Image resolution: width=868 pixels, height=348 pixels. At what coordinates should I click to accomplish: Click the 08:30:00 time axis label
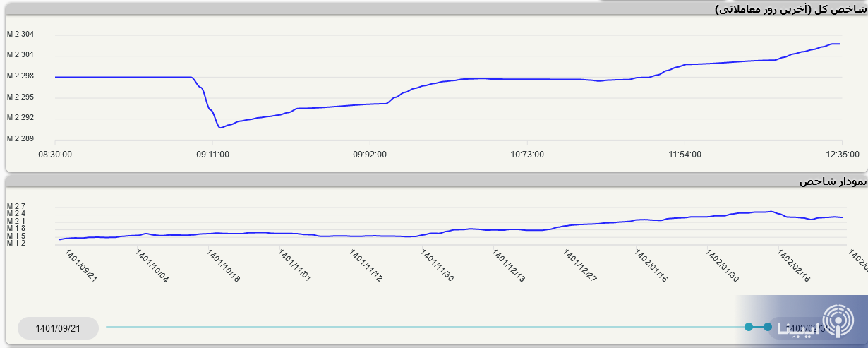[55, 153]
